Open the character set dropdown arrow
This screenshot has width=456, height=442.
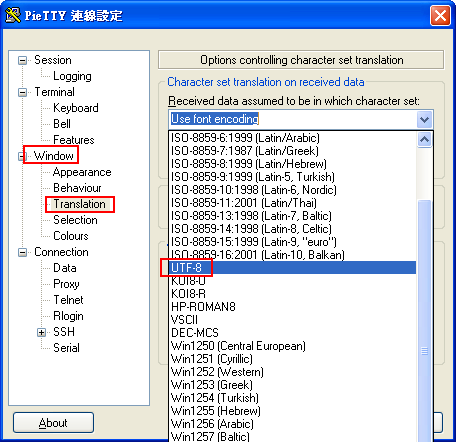point(424,119)
